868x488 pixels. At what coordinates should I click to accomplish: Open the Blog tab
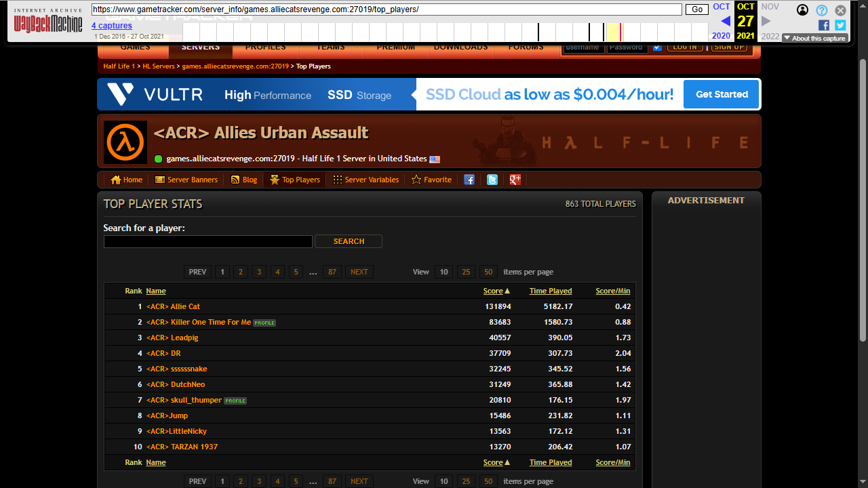point(244,180)
